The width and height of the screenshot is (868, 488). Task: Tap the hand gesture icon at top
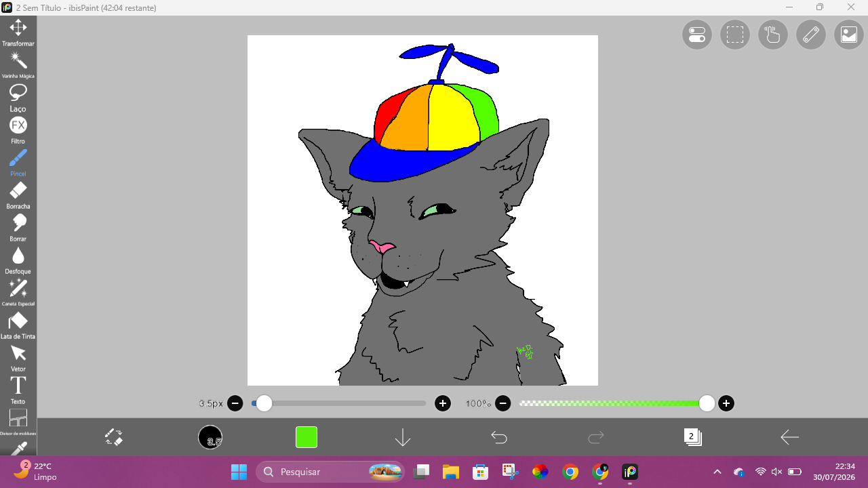tap(773, 35)
